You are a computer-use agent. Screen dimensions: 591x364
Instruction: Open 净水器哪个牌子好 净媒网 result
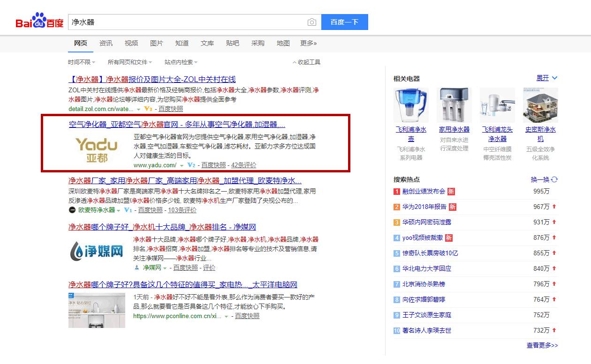[x=162, y=227]
